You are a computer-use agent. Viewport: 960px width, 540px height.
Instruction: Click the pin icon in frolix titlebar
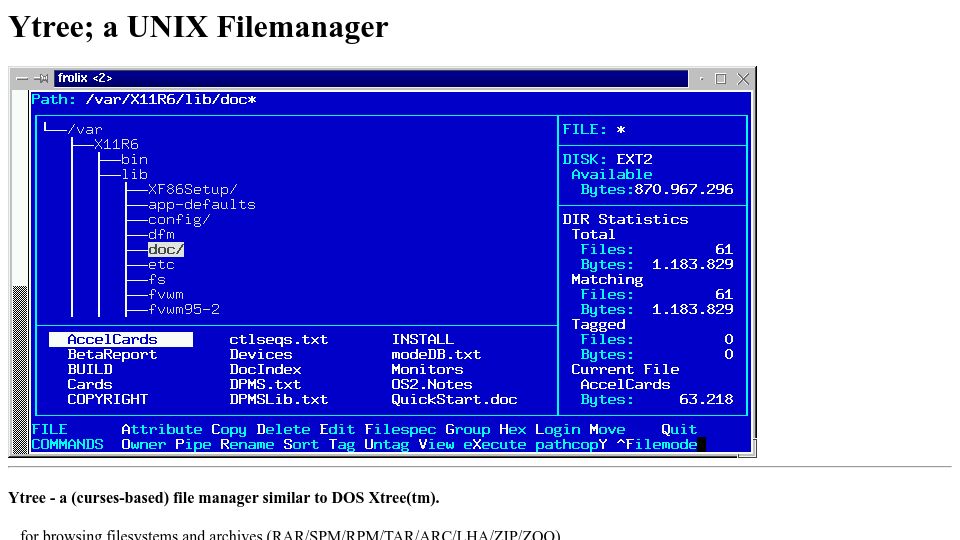tap(42, 78)
